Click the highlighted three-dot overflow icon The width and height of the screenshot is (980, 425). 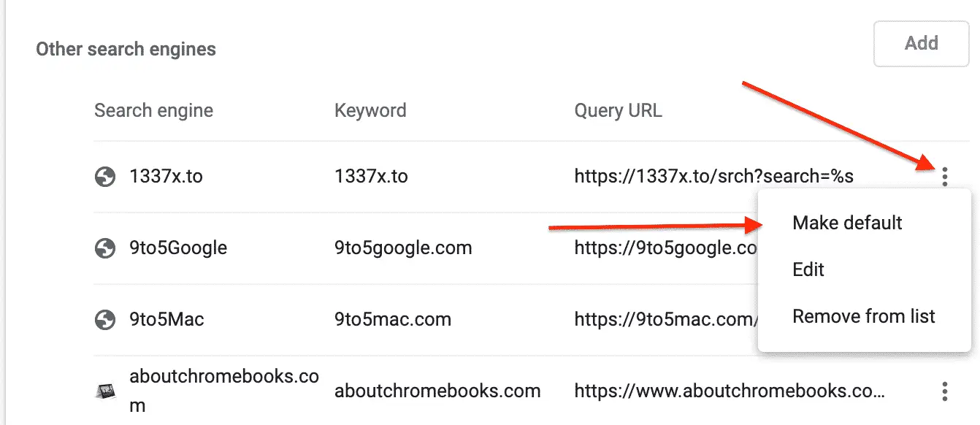pos(945,176)
